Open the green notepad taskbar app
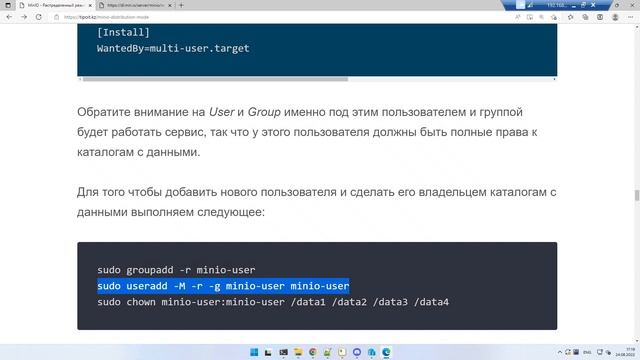 coord(327,352)
